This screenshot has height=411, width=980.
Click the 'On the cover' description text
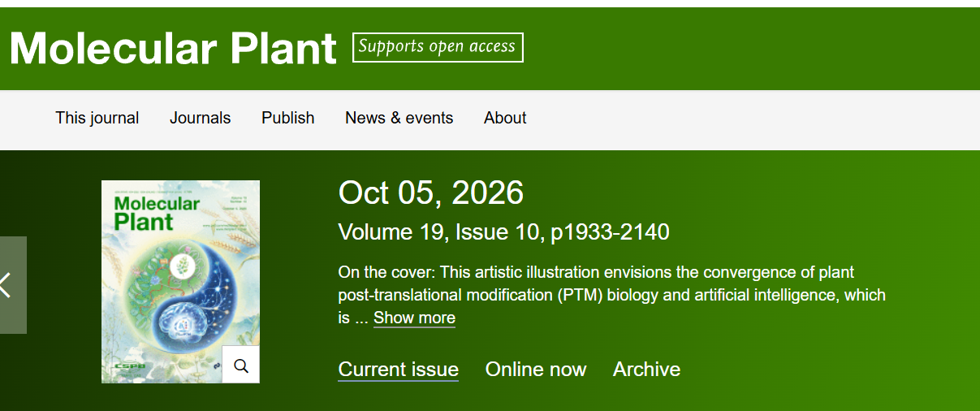(612, 294)
